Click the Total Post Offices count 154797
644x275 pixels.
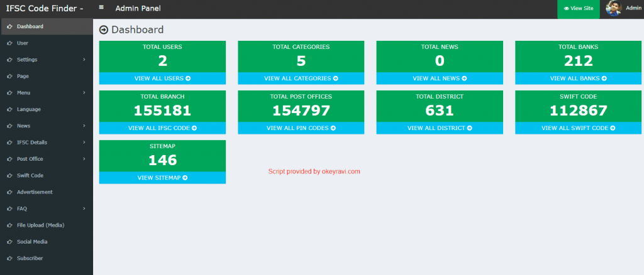pos(301,111)
